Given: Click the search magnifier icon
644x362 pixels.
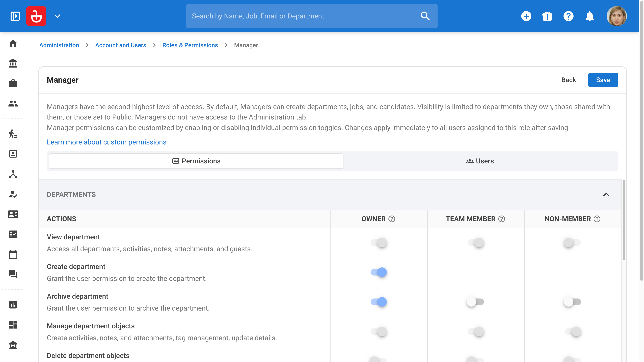Looking at the screenshot, I should (425, 16).
